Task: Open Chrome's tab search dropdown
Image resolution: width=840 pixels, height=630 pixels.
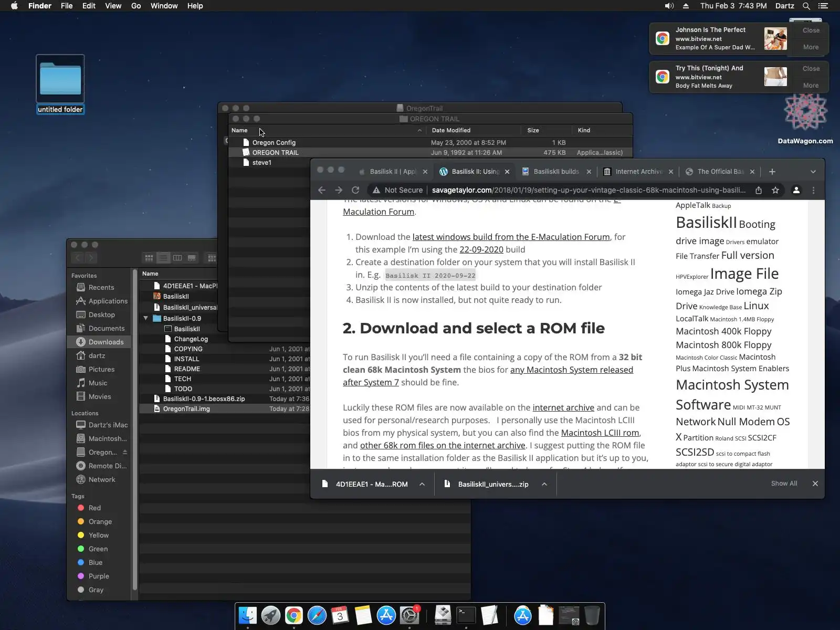Action: [813, 172]
